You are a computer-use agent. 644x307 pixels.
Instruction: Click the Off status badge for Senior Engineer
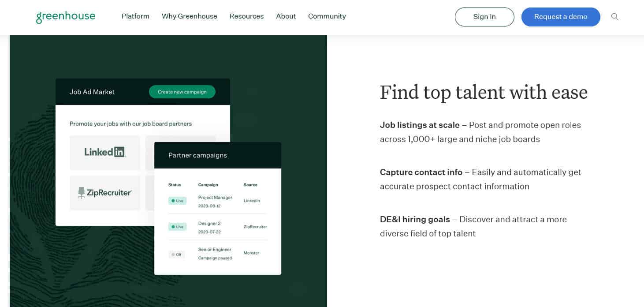pyautogui.click(x=176, y=255)
